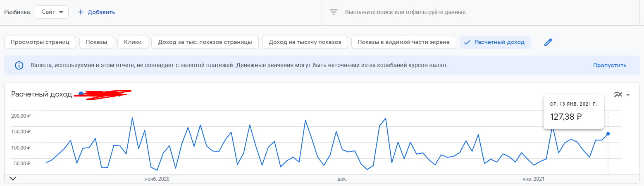644x186 pixels.
Task: Toggle the Показы metric chip
Action: coord(96,42)
